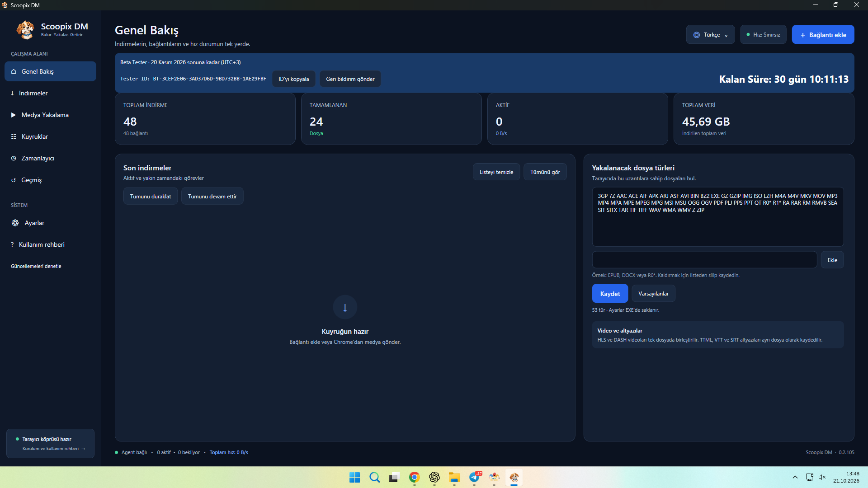Click the Hız: Sınırsız speed indicator
This screenshot has height=488, width=868.
763,35
